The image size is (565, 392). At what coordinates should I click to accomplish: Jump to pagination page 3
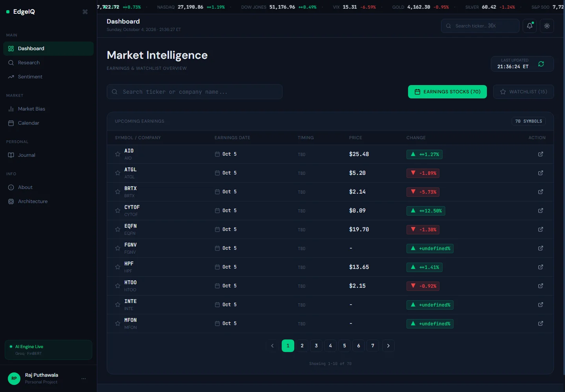click(316, 346)
